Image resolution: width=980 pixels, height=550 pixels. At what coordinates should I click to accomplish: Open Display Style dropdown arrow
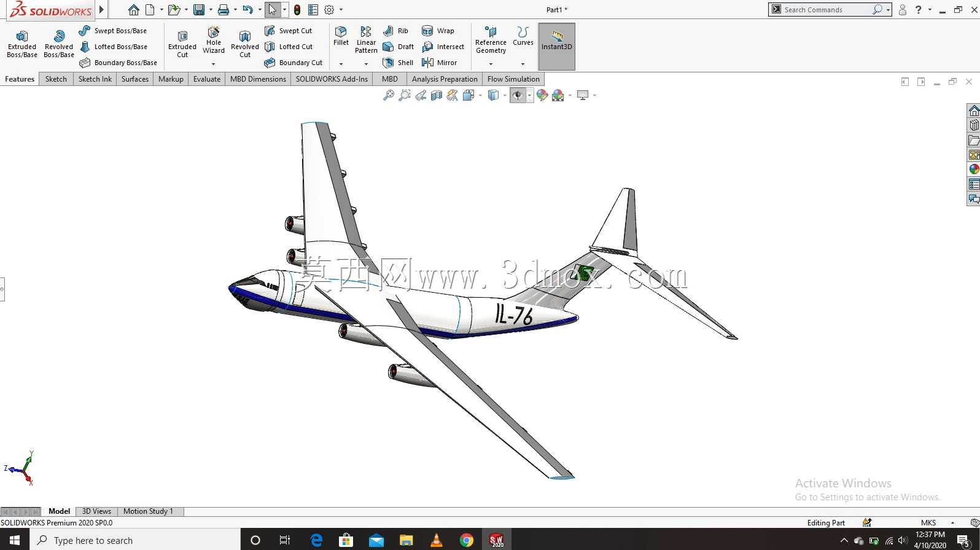tap(505, 95)
